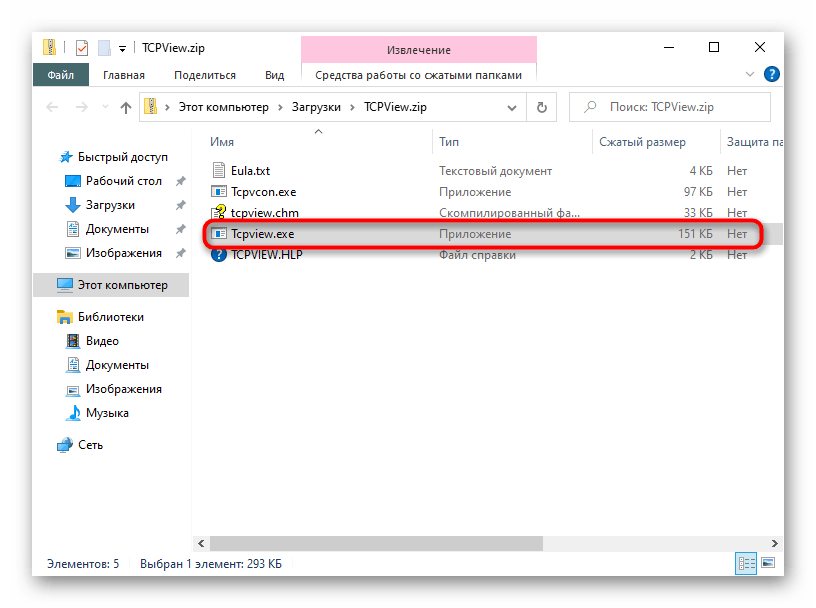Image resolution: width=816 pixels, height=608 pixels.
Task: Click the horizontal scrollbar thumb
Action: [376, 543]
